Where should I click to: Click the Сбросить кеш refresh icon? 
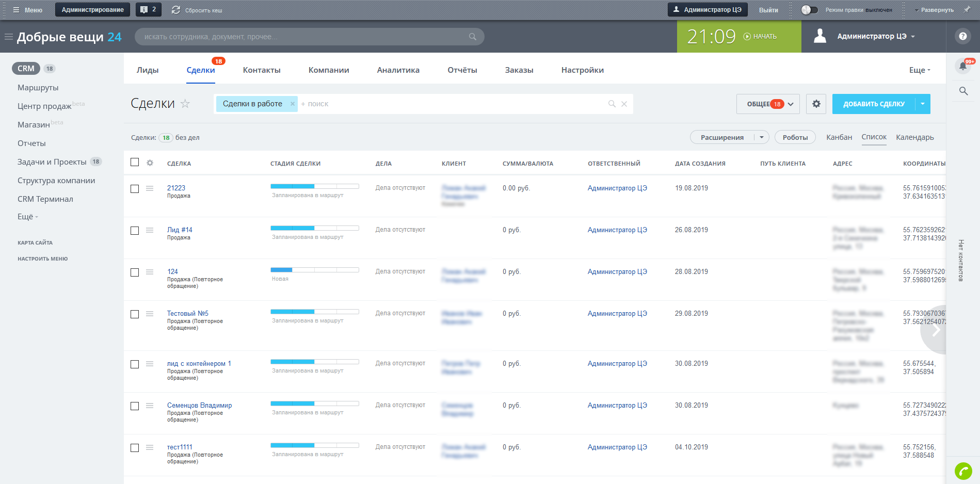(176, 10)
